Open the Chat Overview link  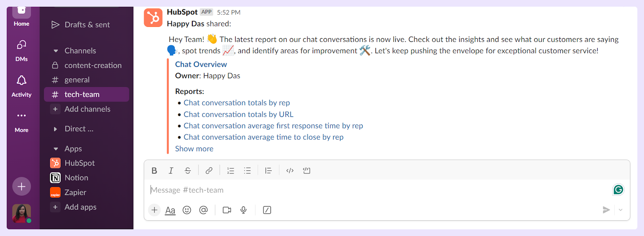pyautogui.click(x=201, y=64)
